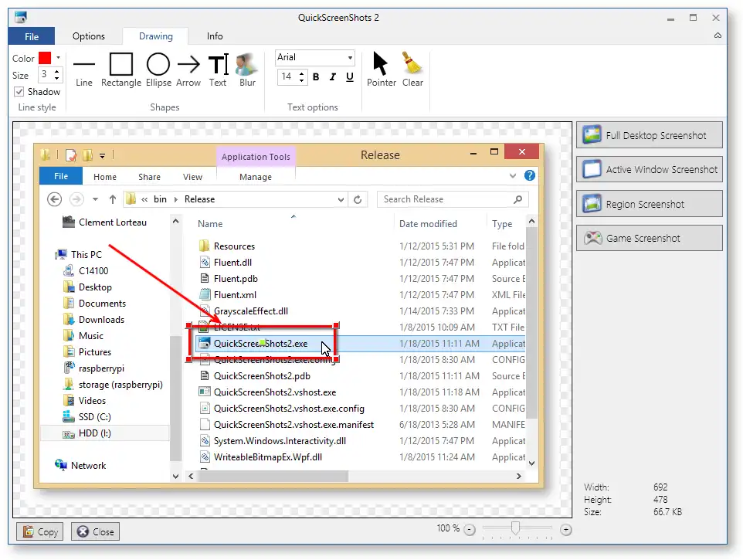Viewport: 743px width, 560px height.
Task: Expand the Explorer ribbon chevron
Action: [x=513, y=176]
